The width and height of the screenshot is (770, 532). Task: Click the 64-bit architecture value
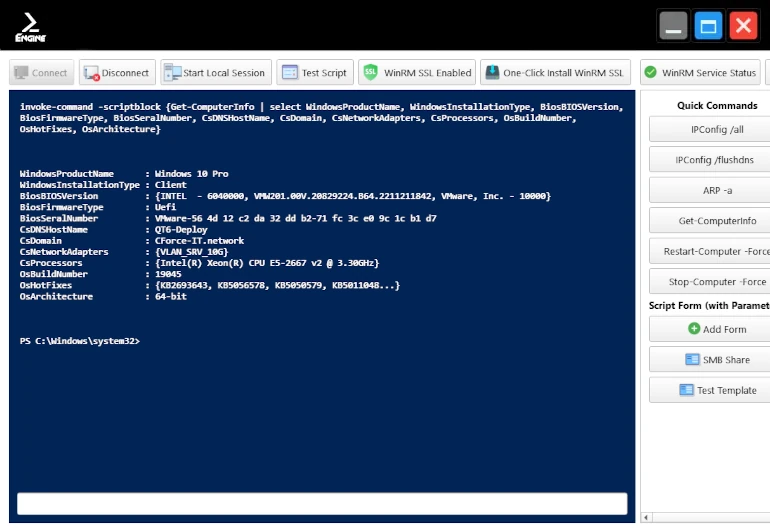[170, 297]
